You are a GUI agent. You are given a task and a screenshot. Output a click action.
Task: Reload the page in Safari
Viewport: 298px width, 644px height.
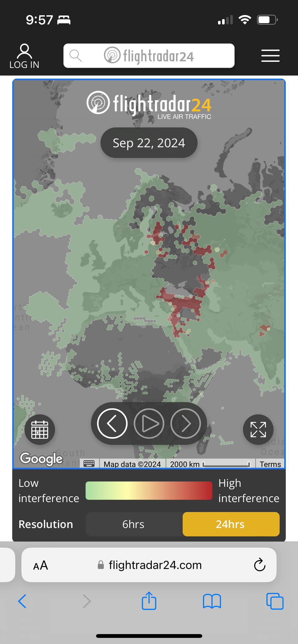[260, 565]
